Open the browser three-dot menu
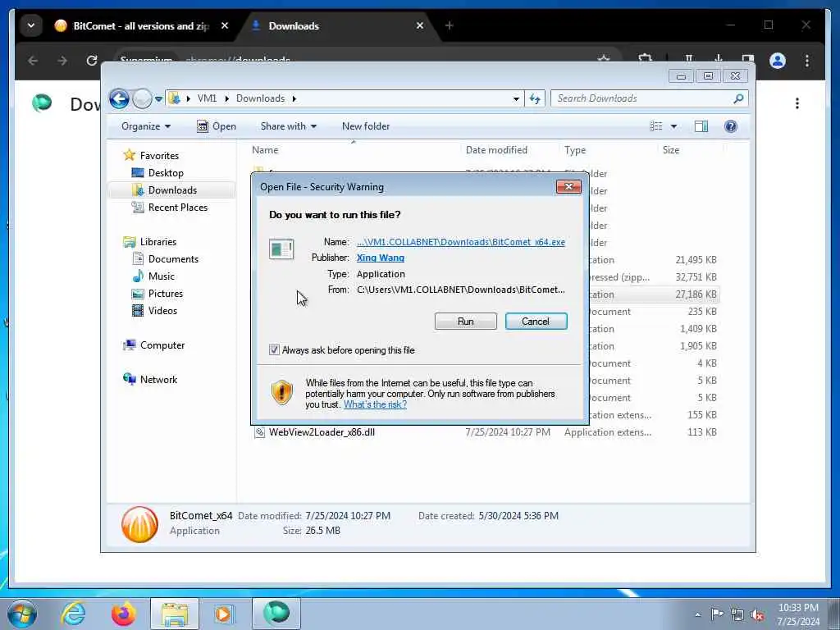Screen dimensions: 840x630 [807, 61]
